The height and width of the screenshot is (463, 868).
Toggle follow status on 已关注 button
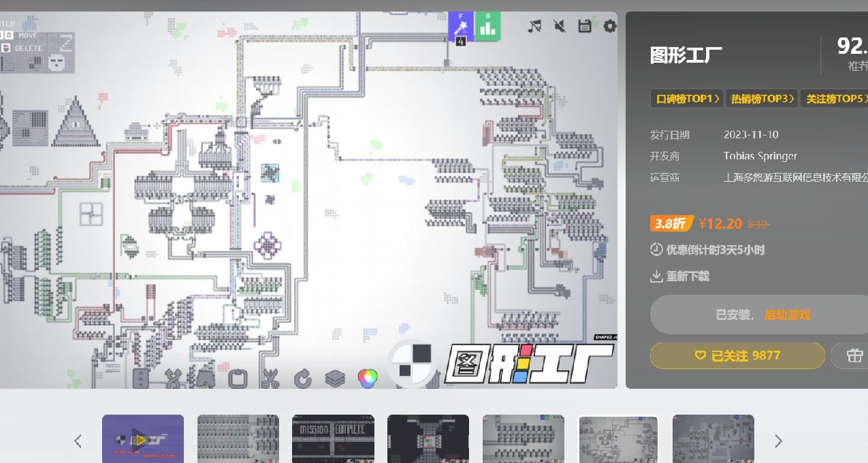click(737, 355)
